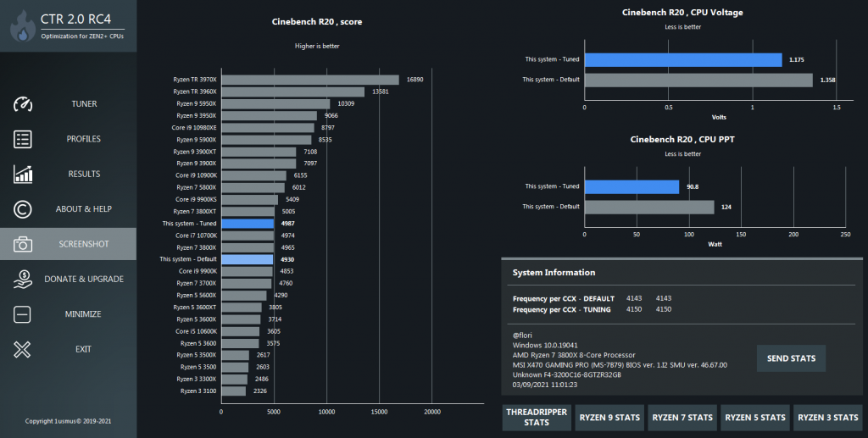Viewport: 868px width, 438px height.
Task: Click the Profiles list icon
Action: pyautogui.click(x=23, y=139)
